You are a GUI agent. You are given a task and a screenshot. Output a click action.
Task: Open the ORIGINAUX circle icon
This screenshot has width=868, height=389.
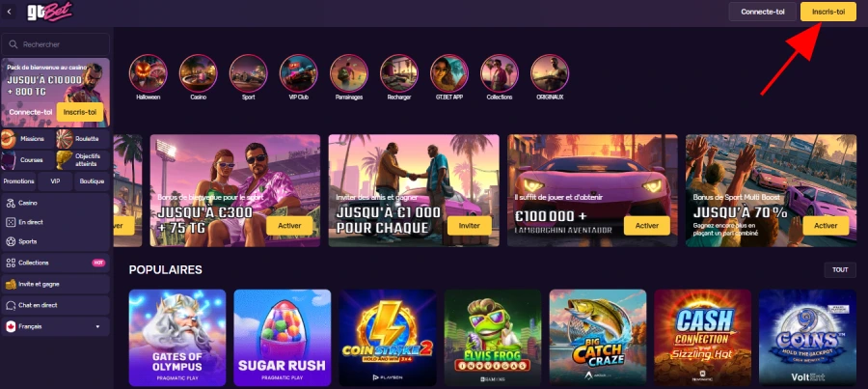coord(550,73)
